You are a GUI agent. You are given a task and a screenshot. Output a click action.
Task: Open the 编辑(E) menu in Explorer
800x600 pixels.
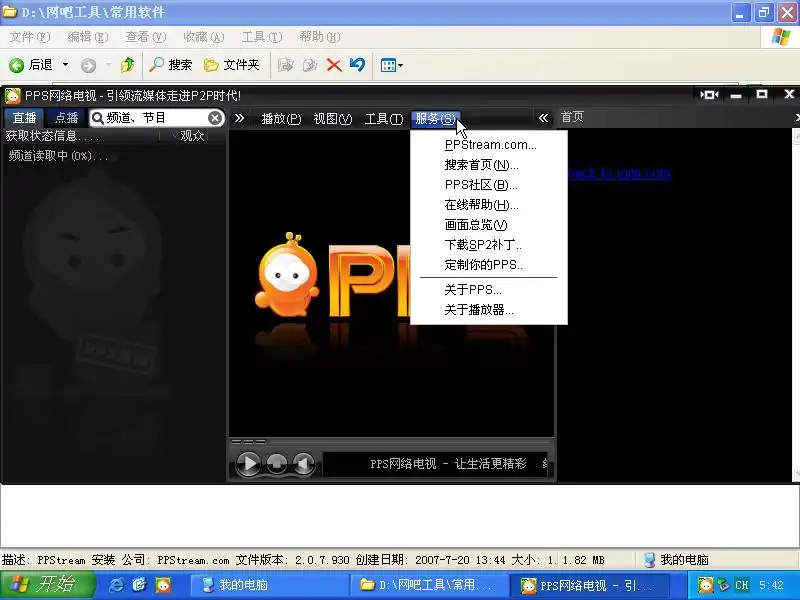pyautogui.click(x=88, y=37)
